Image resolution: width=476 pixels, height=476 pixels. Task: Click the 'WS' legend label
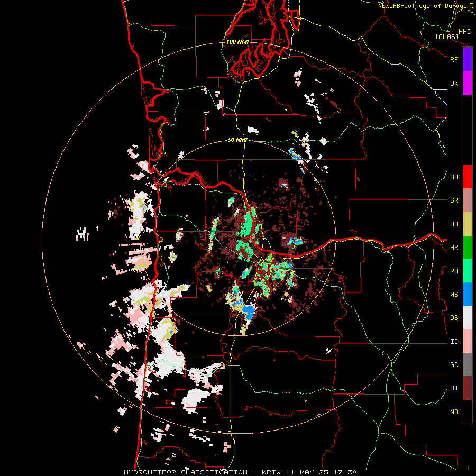(x=454, y=295)
